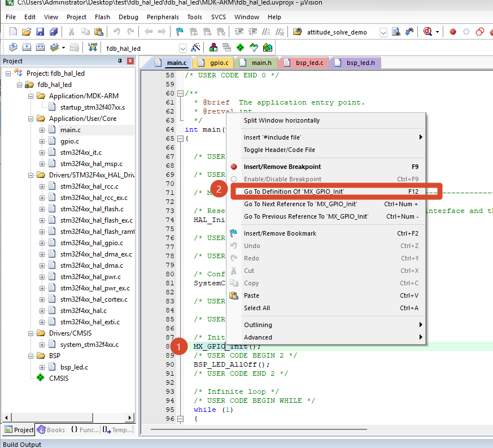This screenshot has height=448, width=493.
Task: Open the Books tab at panel bottom
Action: (x=51, y=430)
